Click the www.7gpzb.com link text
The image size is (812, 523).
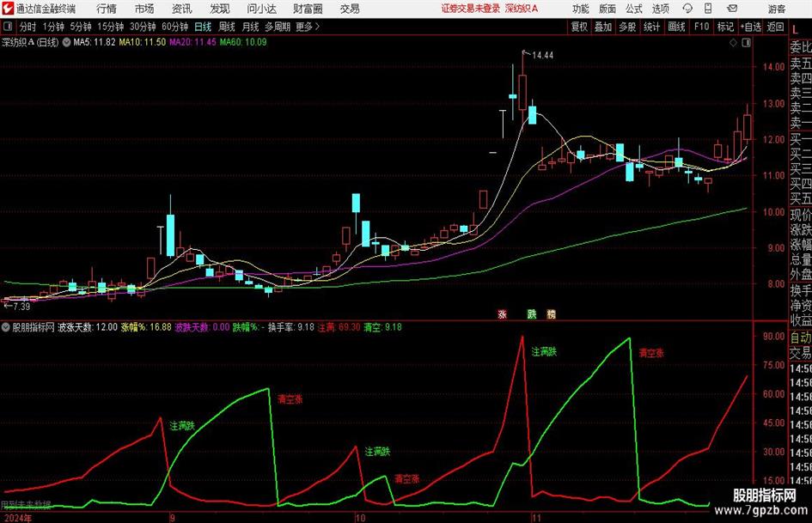coord(760,509)
